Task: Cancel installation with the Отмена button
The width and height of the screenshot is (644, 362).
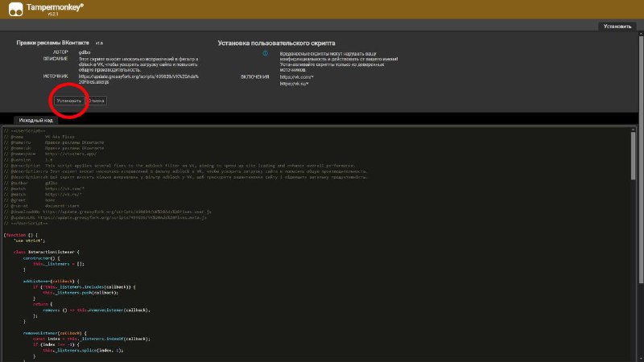Action: [x=96, y=101]
